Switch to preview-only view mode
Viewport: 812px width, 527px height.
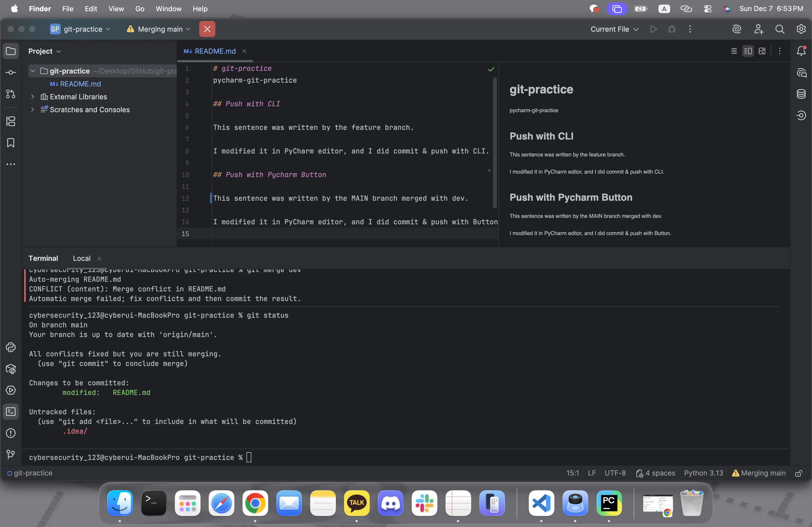[x=762, y=51]
